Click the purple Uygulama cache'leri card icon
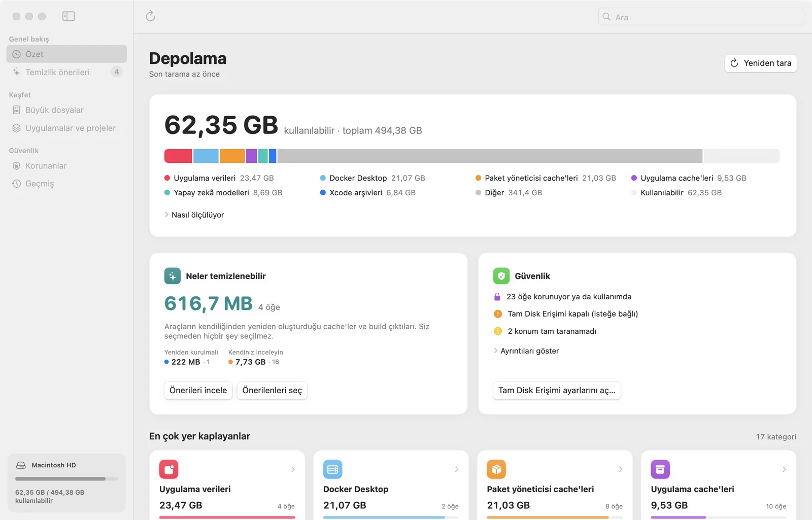 [660, 469]
